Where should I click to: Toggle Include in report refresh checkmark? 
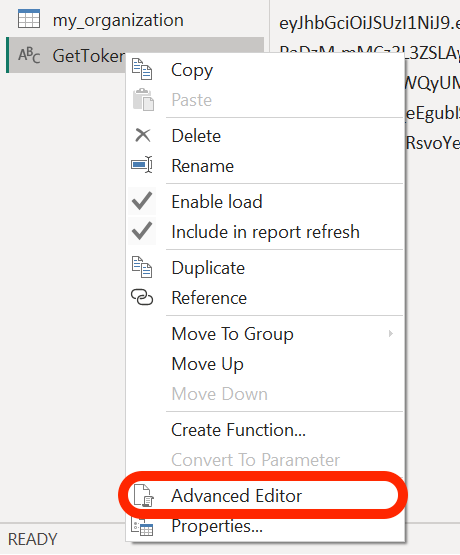(142, 231)
